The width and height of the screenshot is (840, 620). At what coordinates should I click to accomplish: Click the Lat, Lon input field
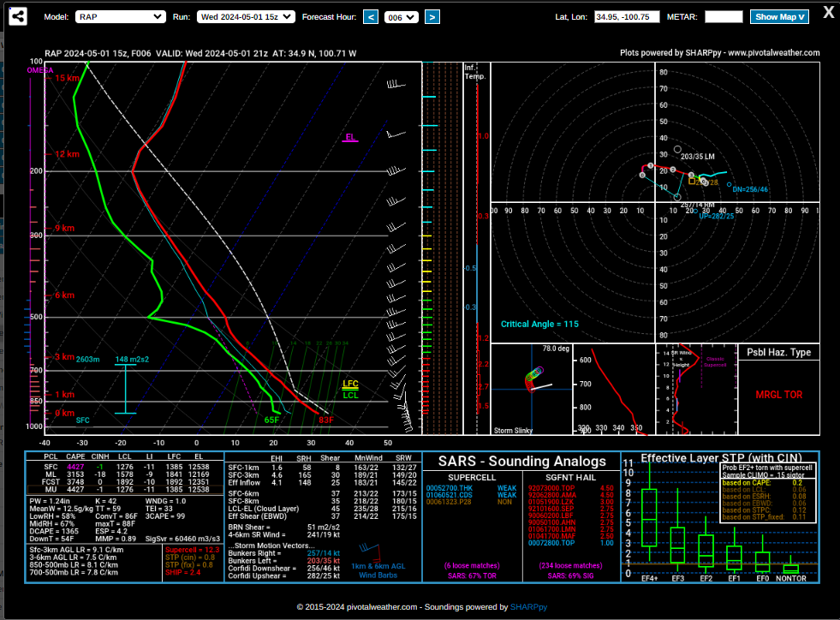click(627, 16)
